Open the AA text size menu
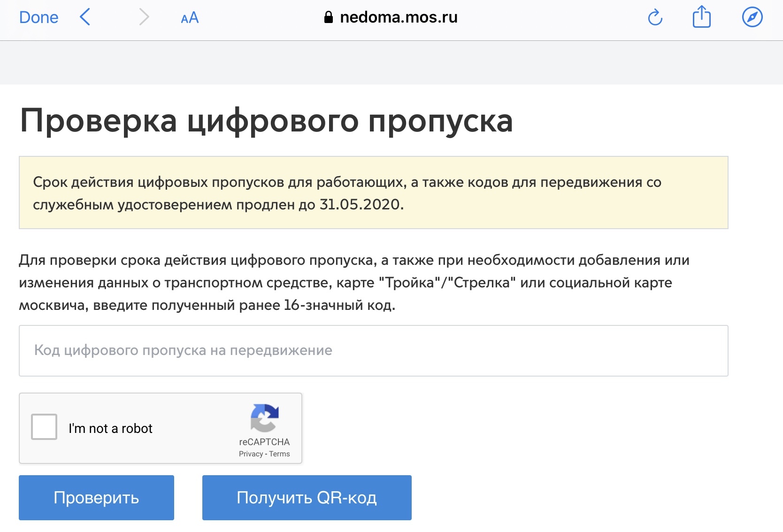 point(190,18)
